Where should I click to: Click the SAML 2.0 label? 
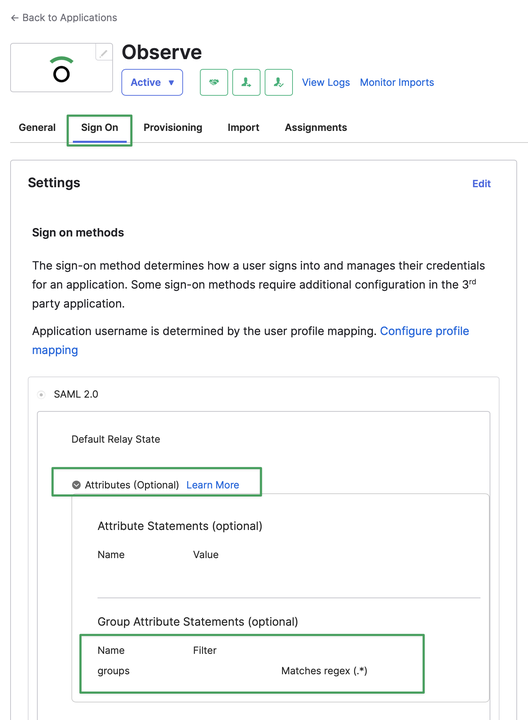coord(76,394)
